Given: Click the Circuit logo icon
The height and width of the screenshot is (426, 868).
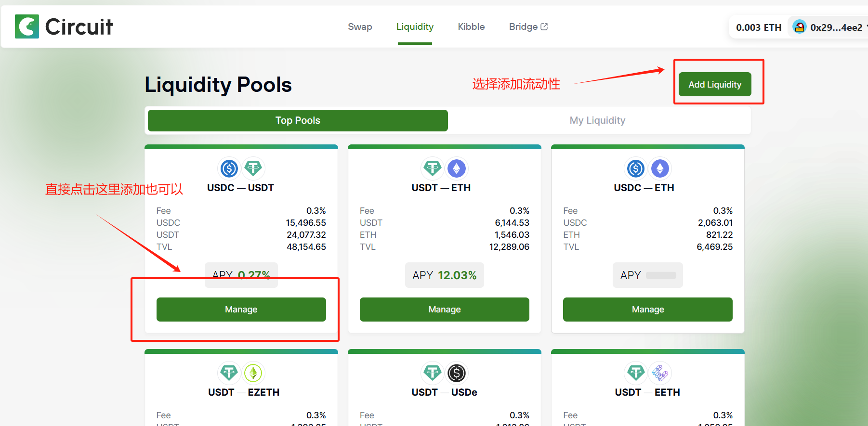Looking at the screenshot, I should (x=27, y=26).
